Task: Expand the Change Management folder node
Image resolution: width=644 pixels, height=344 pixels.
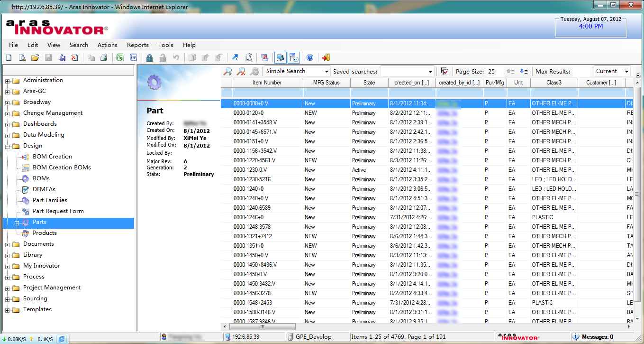Action: [x=8, y=113]
